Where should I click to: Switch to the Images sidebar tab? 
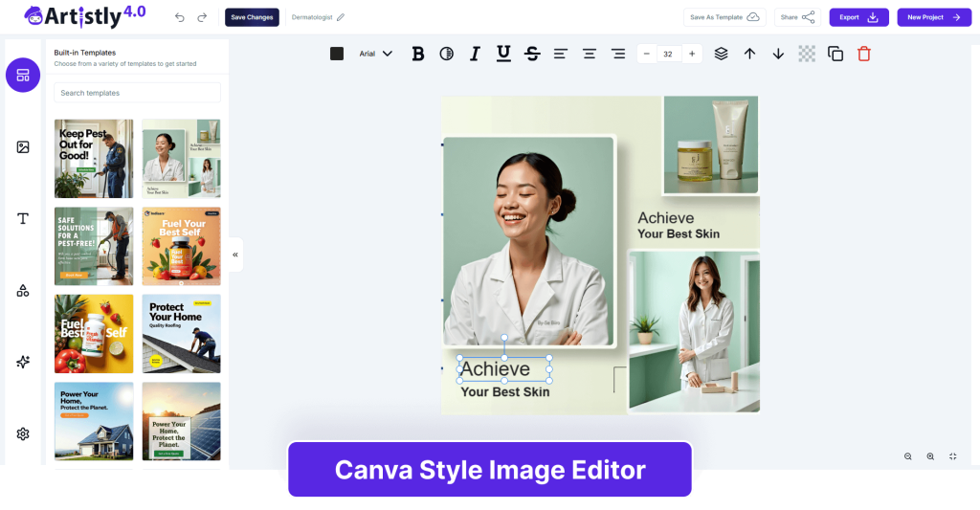point(23,146)
